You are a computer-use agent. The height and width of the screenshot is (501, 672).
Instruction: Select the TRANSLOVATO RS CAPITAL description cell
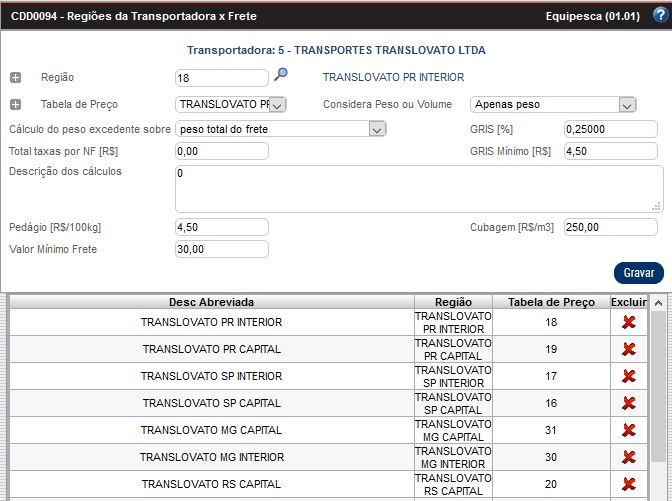tap(212, 484)
